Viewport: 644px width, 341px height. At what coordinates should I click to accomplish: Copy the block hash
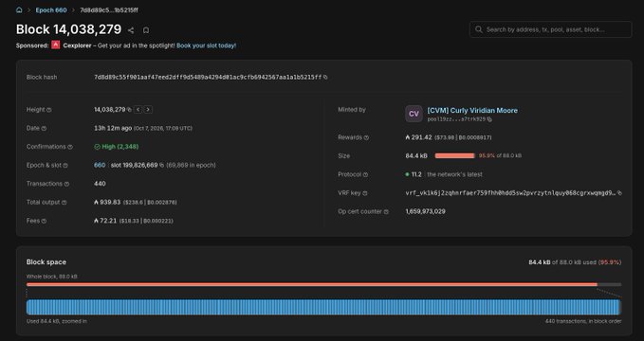pyautogui.click(x=325, y=77)
